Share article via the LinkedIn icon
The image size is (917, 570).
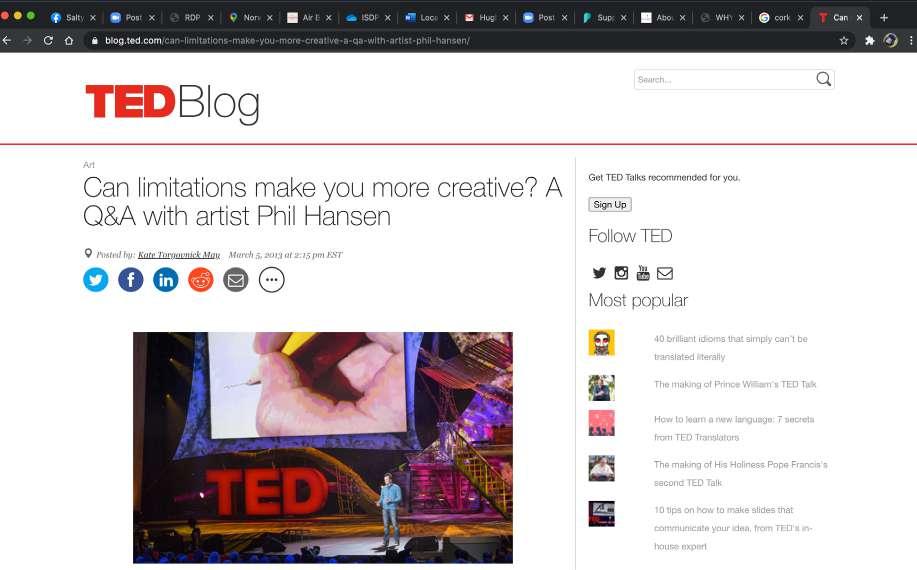pos(166,280)
